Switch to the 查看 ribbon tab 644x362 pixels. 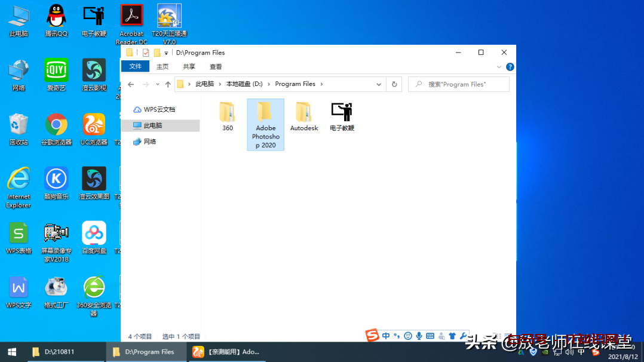[215, 66]
